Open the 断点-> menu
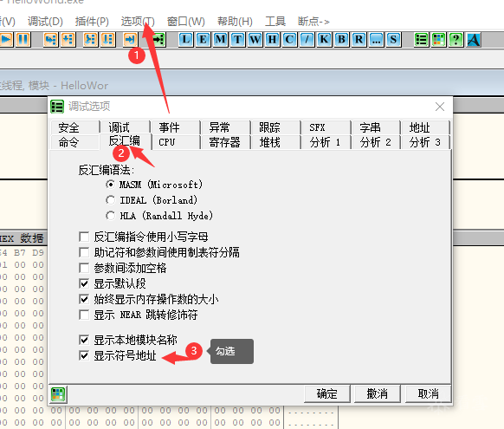This screenshot has height=429, width=504. [x=313, y=22]
